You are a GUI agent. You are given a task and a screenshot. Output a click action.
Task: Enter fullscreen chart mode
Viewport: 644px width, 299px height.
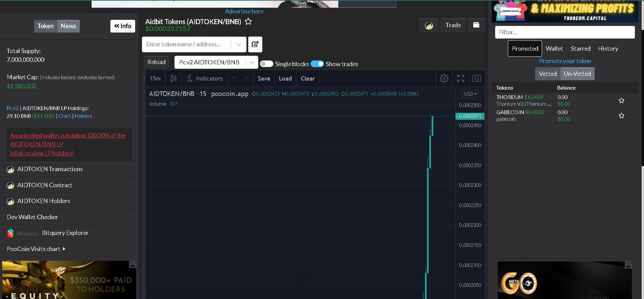click(x=460, y=78)
